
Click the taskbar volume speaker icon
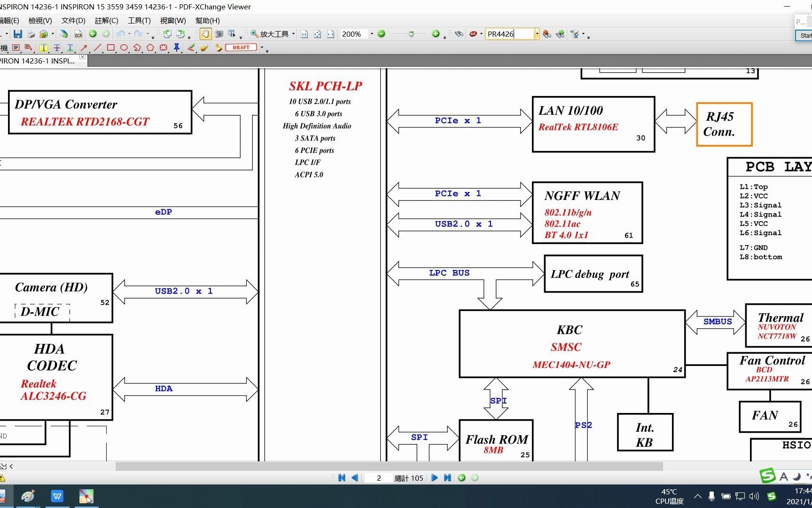click(x=754, y=496)
